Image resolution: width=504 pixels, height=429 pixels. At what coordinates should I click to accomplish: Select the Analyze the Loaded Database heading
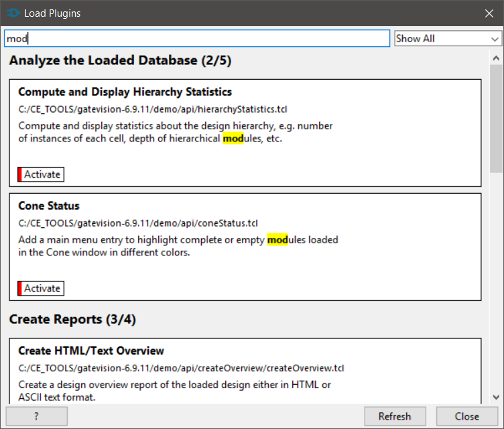point(120,61)
